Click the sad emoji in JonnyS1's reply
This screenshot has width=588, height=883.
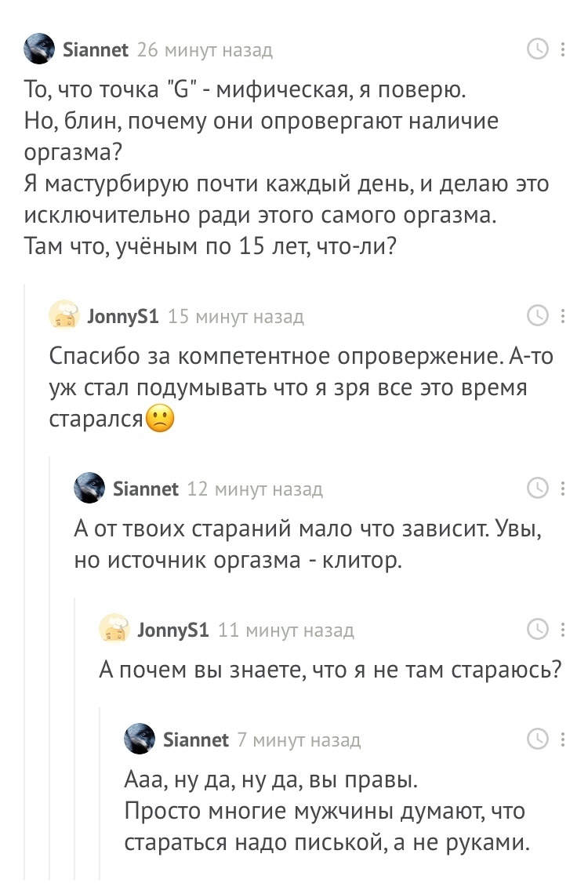(x=160, y=420)
